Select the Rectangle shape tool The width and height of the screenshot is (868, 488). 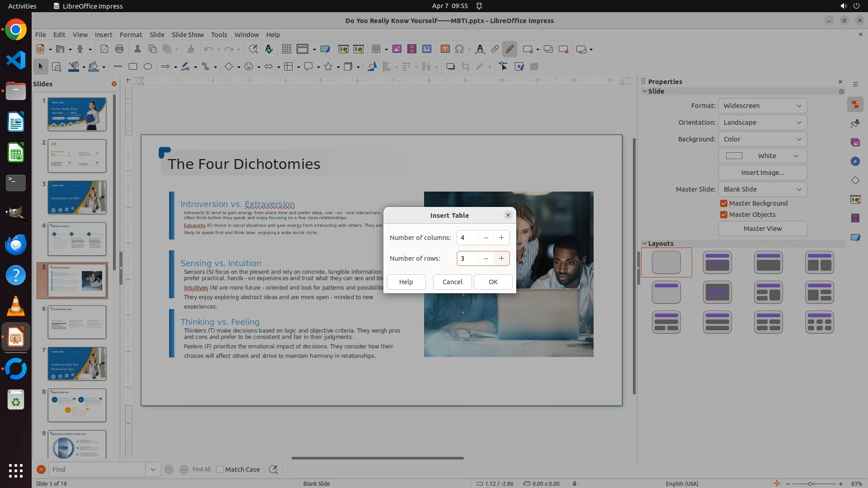pos(133,67)
